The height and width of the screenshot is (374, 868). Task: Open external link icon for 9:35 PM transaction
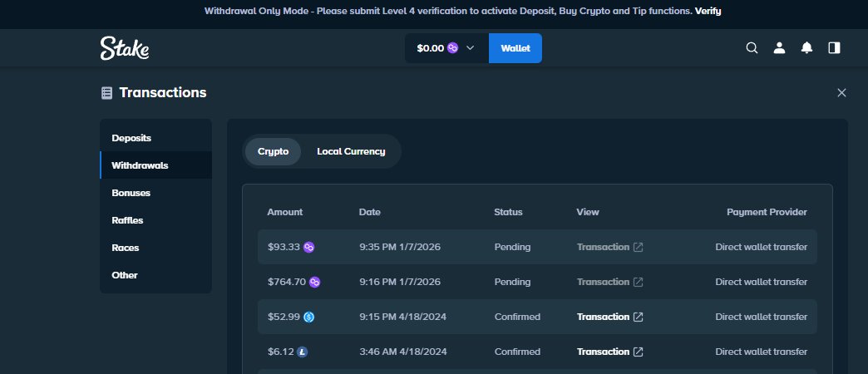[x=639, y=248]
